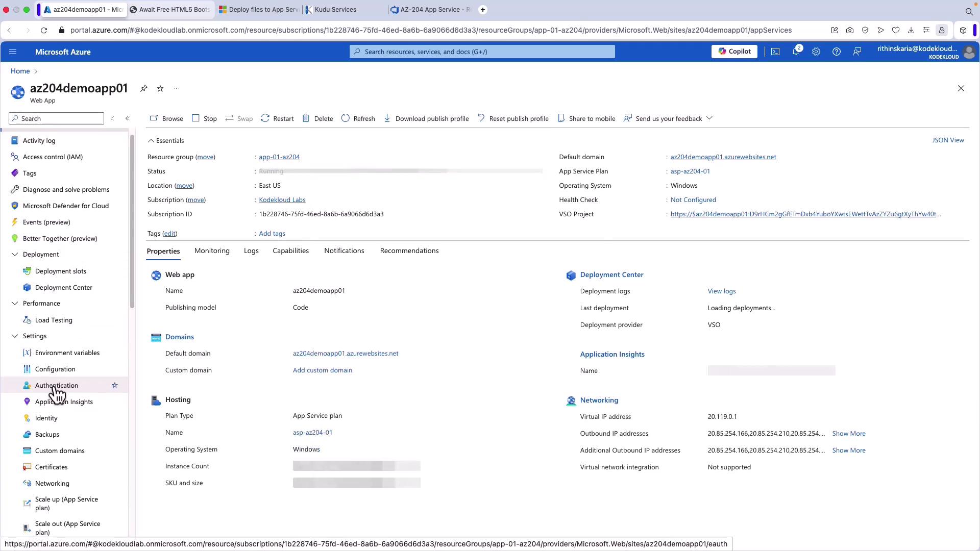Open help question mark icon
The image size is (980, 551).
pos(837,52)
